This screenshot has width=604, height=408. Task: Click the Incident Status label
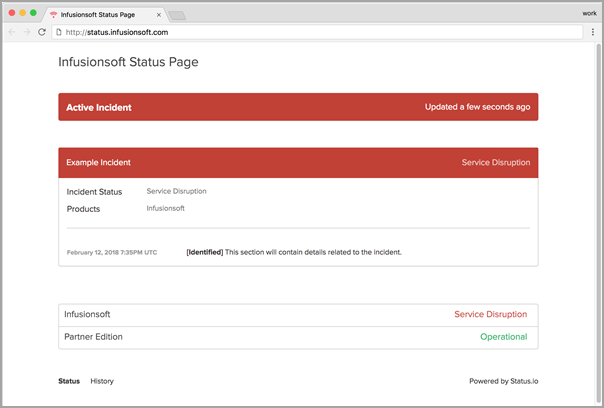pos(94,192)
